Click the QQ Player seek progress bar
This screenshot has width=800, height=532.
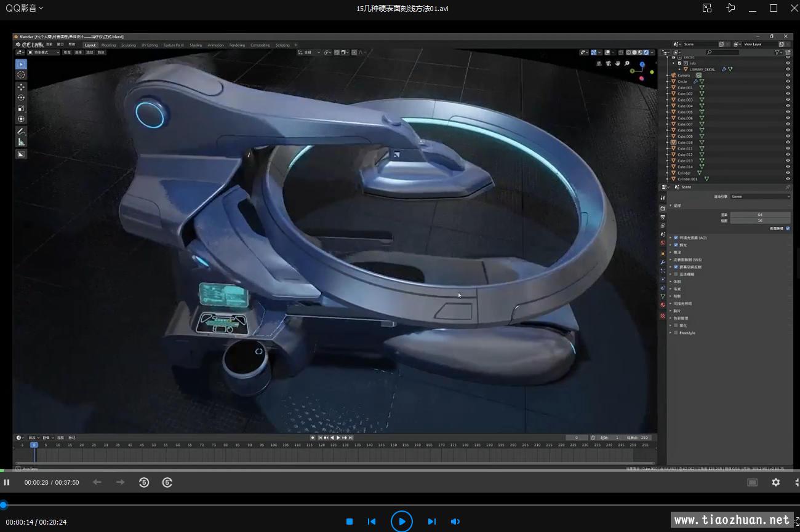pos(400,505)
